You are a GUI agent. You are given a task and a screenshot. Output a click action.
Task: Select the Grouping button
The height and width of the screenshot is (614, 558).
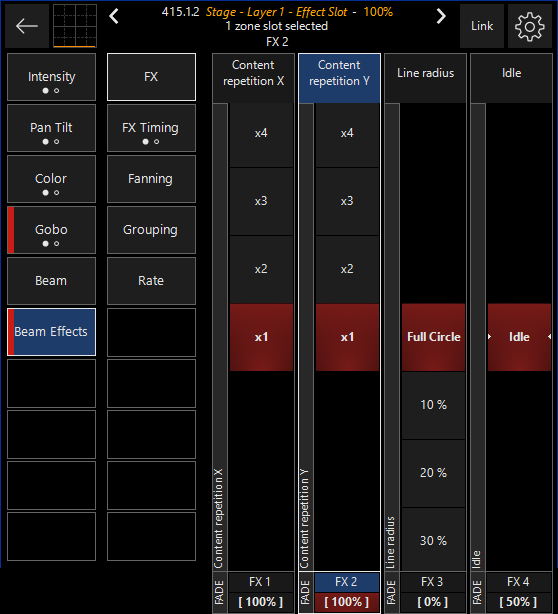(x=151, y=230)
